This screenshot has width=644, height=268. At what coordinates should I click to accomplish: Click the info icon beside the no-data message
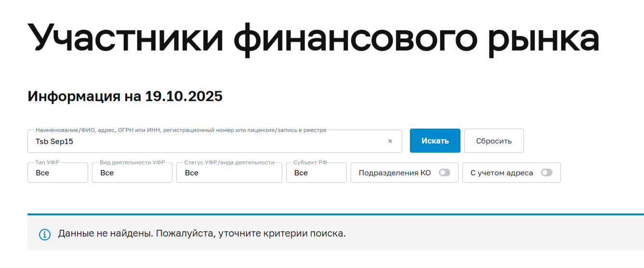tap(45, 234)
